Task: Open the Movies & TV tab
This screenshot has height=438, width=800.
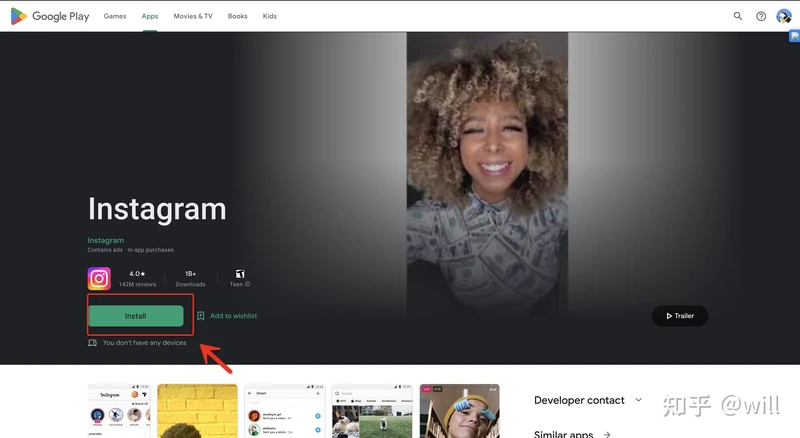Action: pyautogui.click(x=193, y=16)
